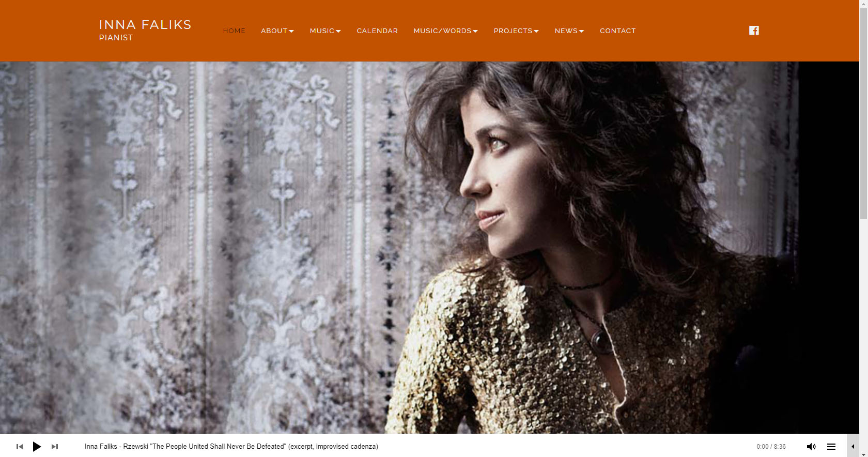868x457 pixels.
Task: Click the Inna Faliks hero portrait image
Action: click(429, 248)
